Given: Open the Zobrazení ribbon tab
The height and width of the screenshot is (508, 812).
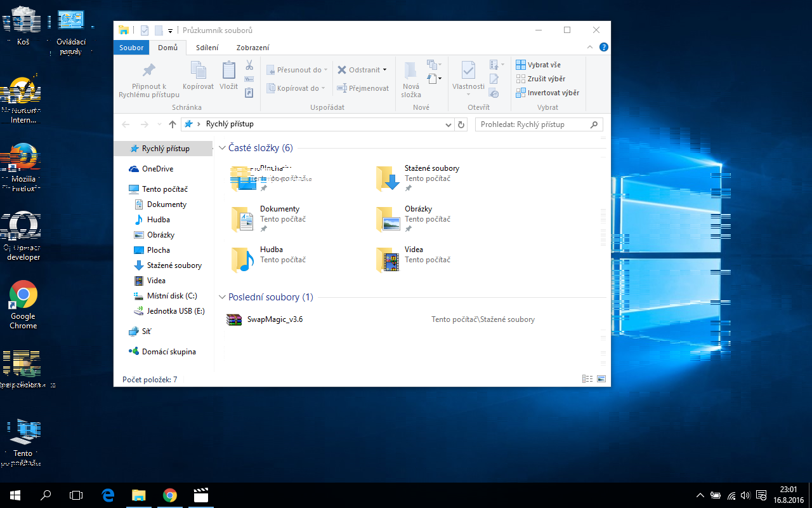Looking at the screenshot, I should coord(252,48).
